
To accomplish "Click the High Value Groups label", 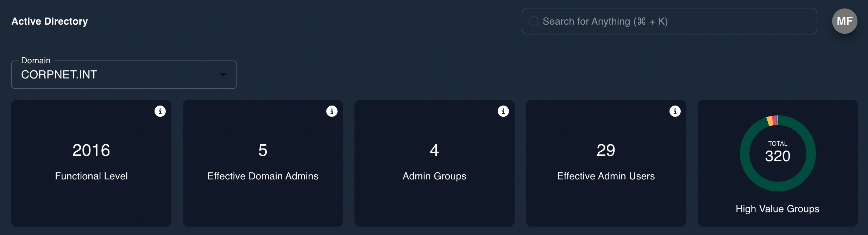I will tap(777, 209).
